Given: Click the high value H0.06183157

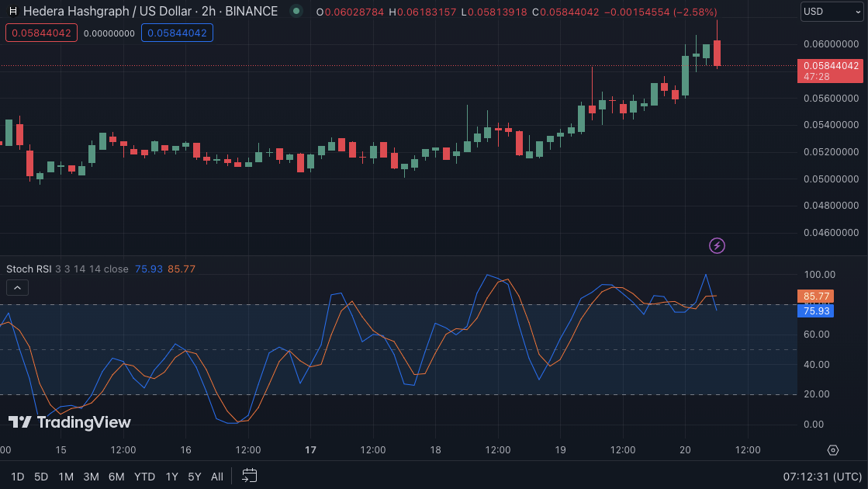Looking at the screenshot, I should tap(423, 12).
